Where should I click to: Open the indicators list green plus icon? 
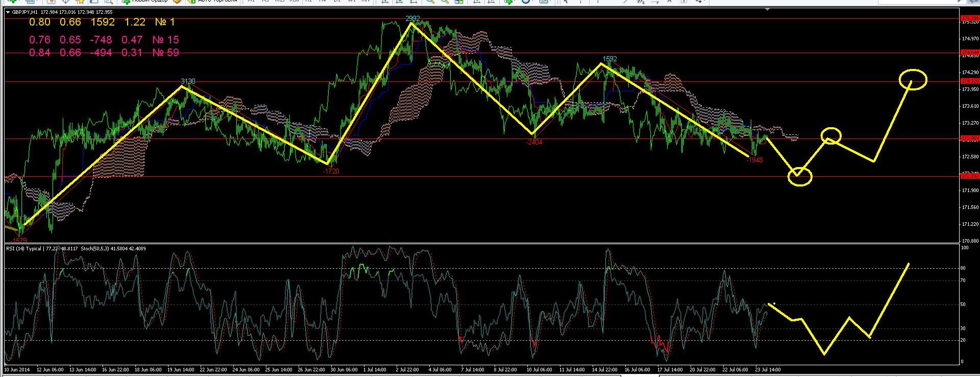click(509, 2)
